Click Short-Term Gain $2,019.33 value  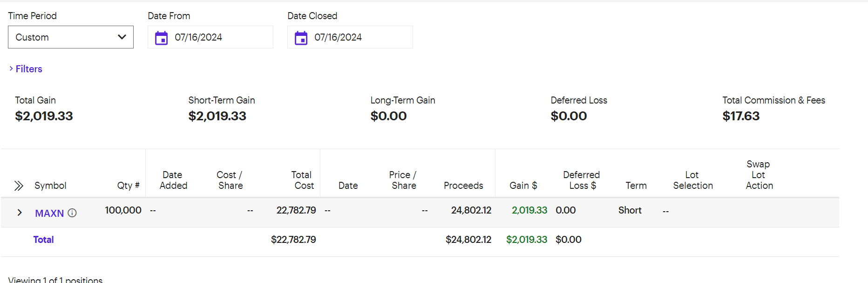point(217,116)
